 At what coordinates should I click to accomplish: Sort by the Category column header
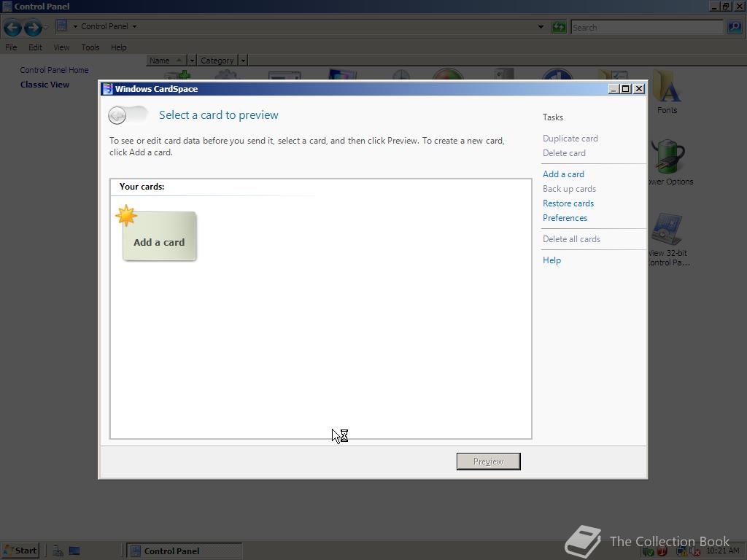217,61
